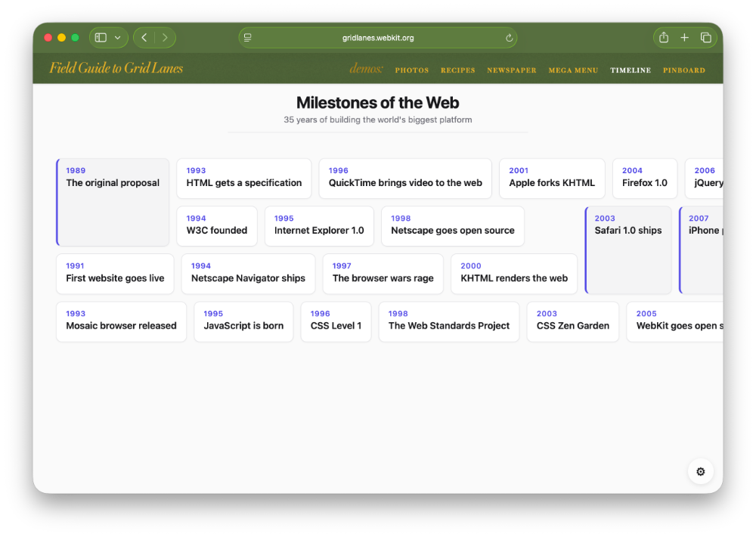
Task: Open the Pinboard demo
Action: click(x=684, y=70)
